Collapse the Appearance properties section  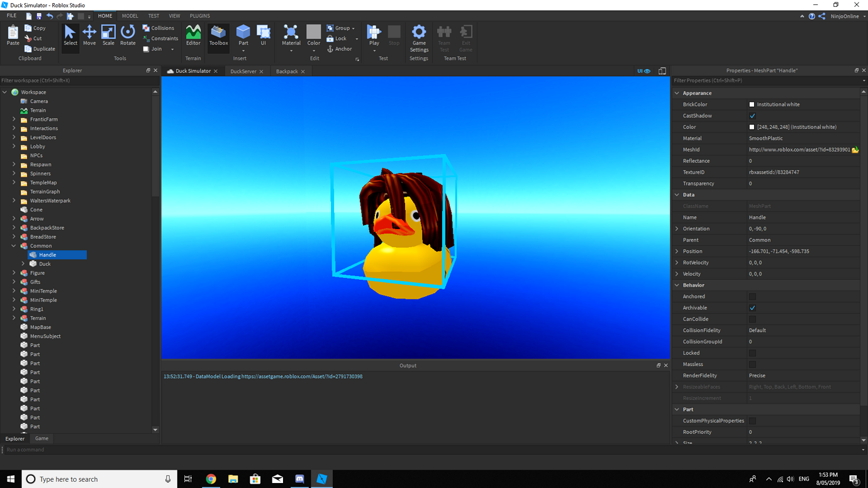tap(677, 92)
